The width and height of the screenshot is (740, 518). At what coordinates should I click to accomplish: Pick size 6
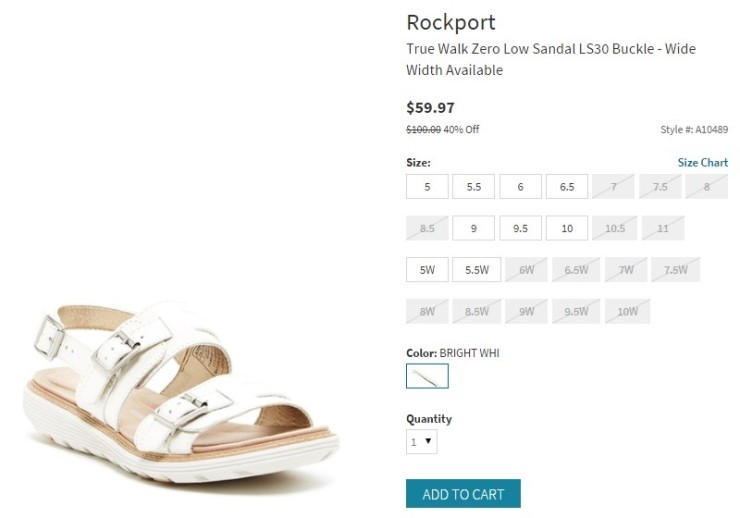point(520,187)
